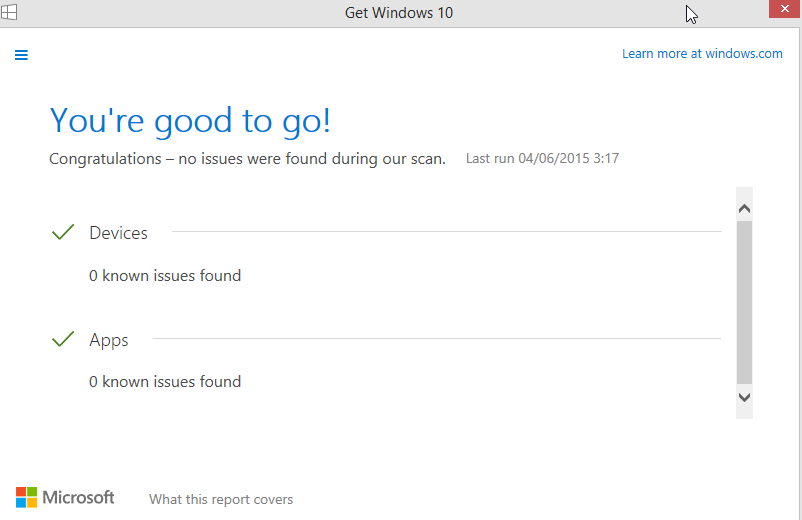Click 0 known issues found under Devices
The width and height of the screenshot is (802, 520).
coord(165,276)
